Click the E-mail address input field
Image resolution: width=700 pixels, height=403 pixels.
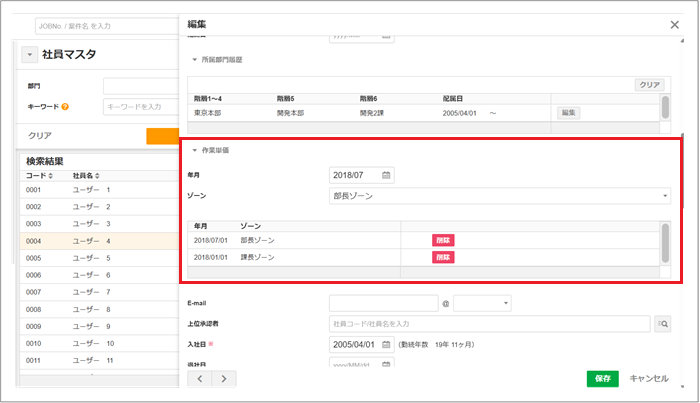(x=382, y=302)
